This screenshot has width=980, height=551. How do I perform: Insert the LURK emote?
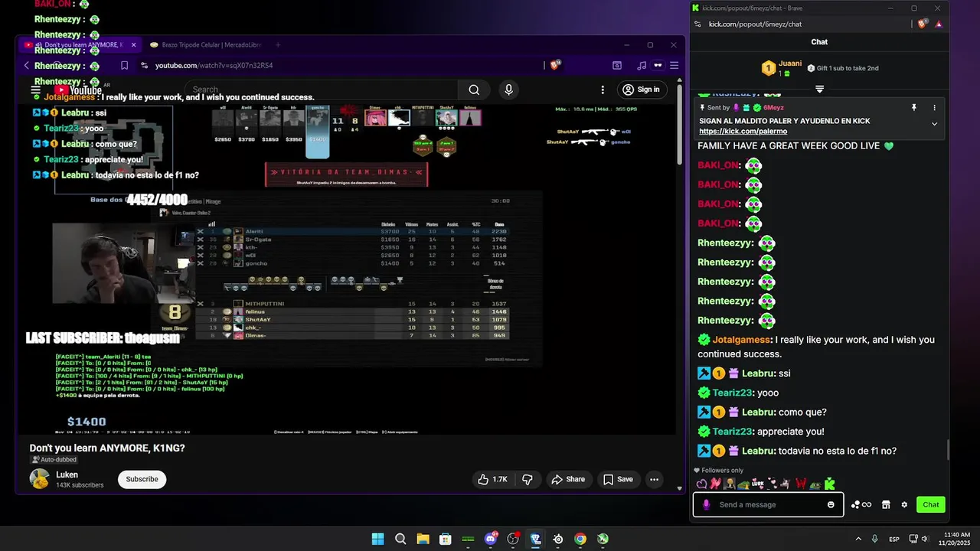point(758,484)
